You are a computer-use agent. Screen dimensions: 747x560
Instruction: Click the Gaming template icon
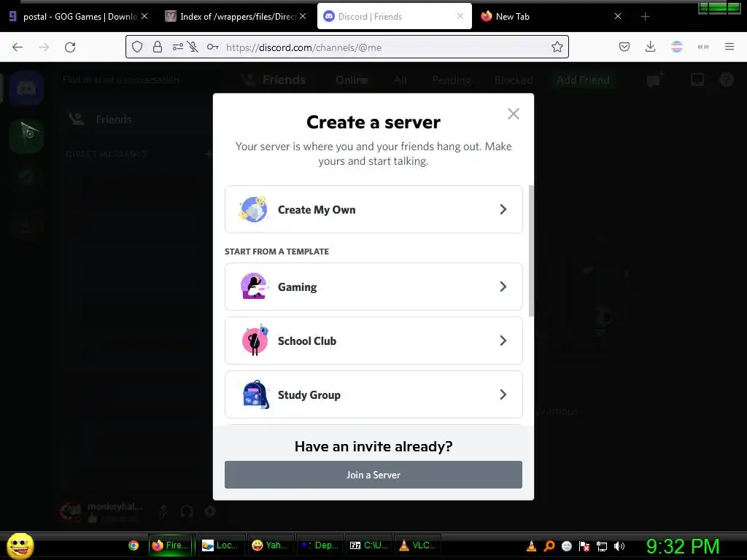coord(253,286)
